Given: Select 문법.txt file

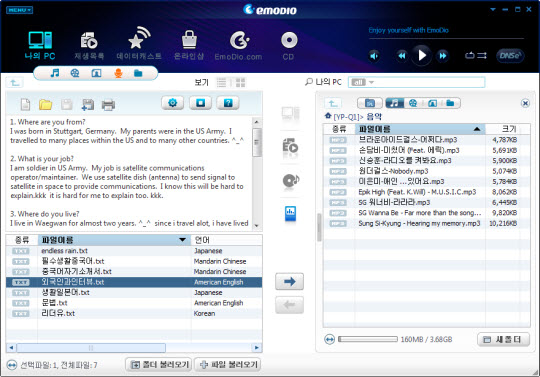Looking at the screenshot, I should 134,303.
